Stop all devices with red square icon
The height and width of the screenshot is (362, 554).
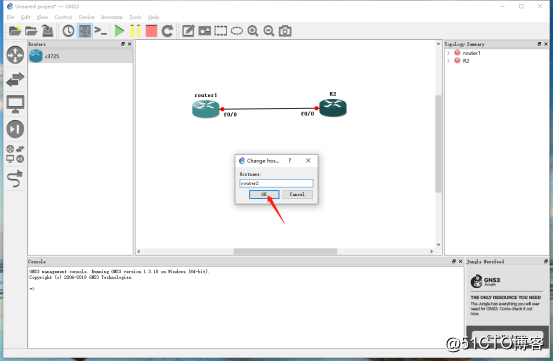coord(151,31)
